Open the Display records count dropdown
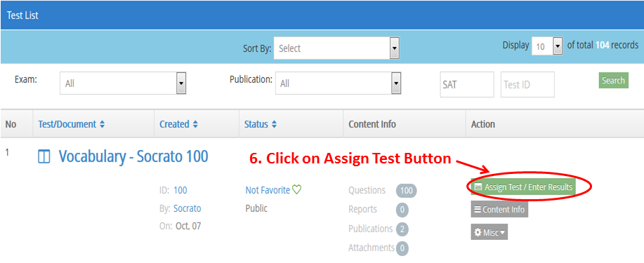644x263 pixels. tap(546, 46)
